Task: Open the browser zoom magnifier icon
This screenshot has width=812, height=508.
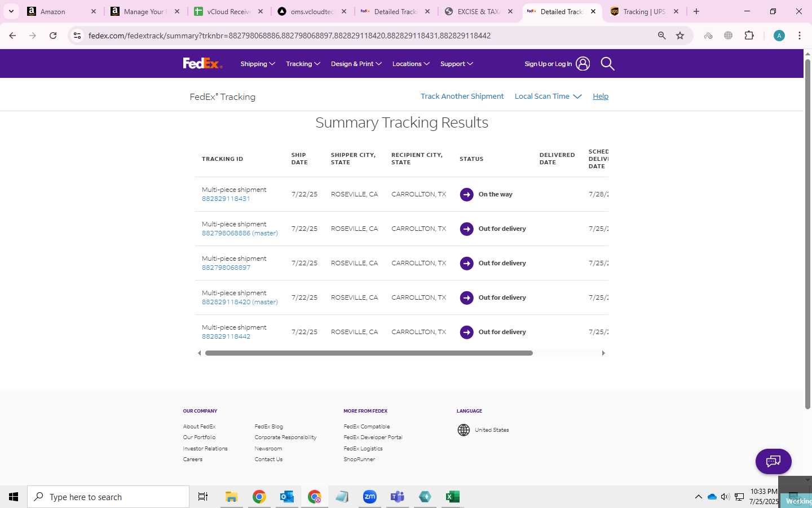Action: [662, 36]
